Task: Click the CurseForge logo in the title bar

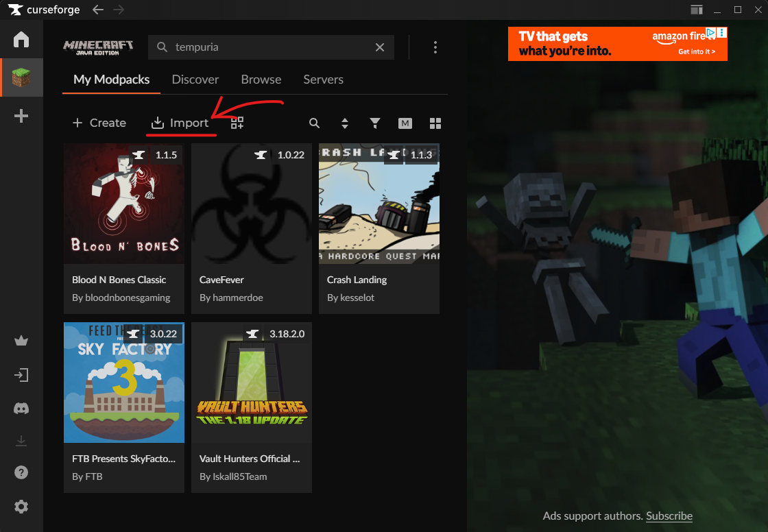Action: pos(44,10)
